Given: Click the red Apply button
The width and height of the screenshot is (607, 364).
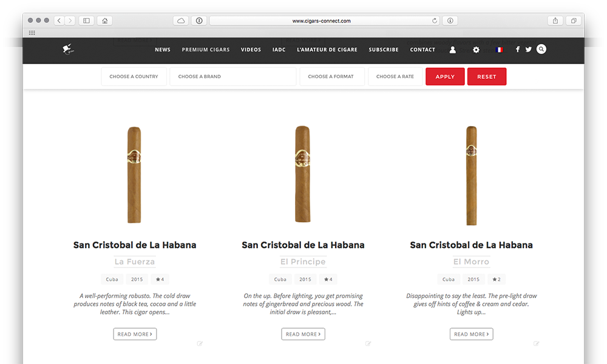Looking at the screenshot, I should [445, 76].
